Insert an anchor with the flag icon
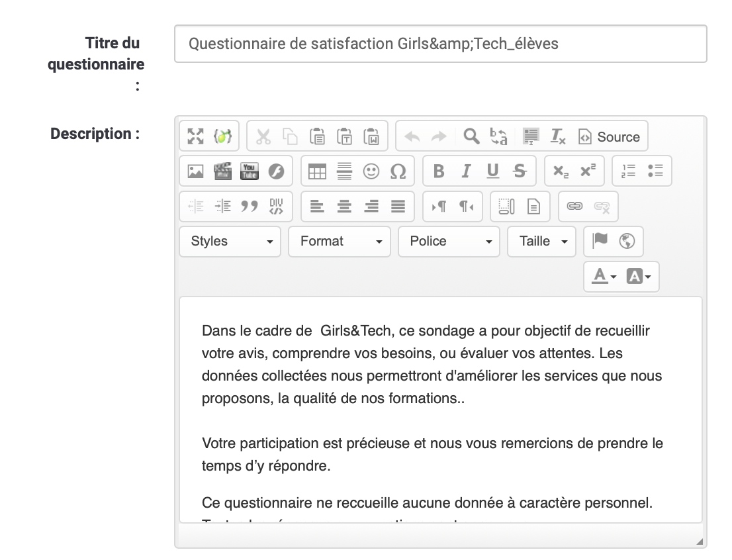The image size is (732, 560). pos(600,241)
